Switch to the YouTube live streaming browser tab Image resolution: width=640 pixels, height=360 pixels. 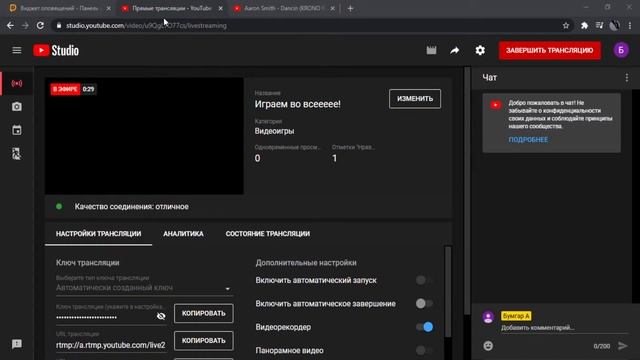click(171, 8)
